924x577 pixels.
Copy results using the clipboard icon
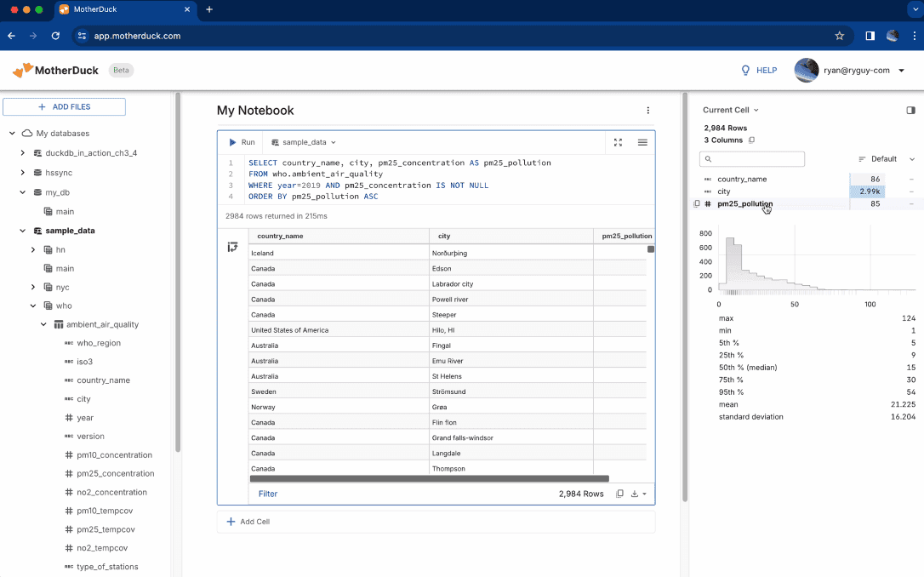619,494
